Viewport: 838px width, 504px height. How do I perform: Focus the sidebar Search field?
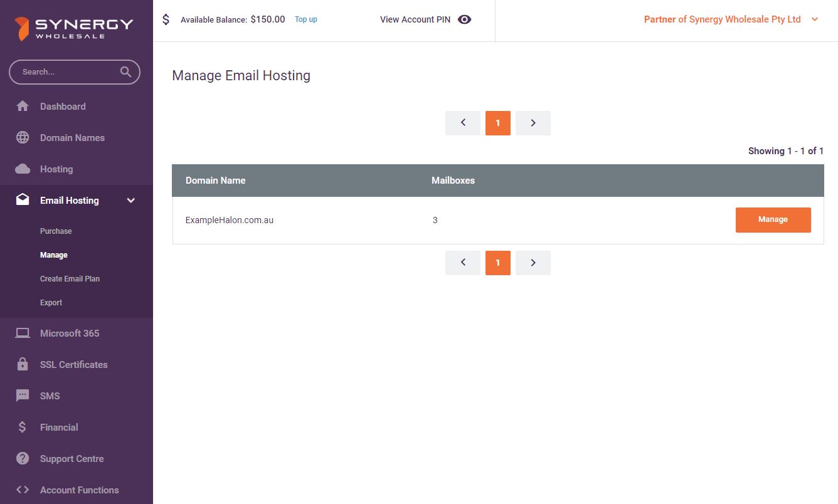coord(66,72)
